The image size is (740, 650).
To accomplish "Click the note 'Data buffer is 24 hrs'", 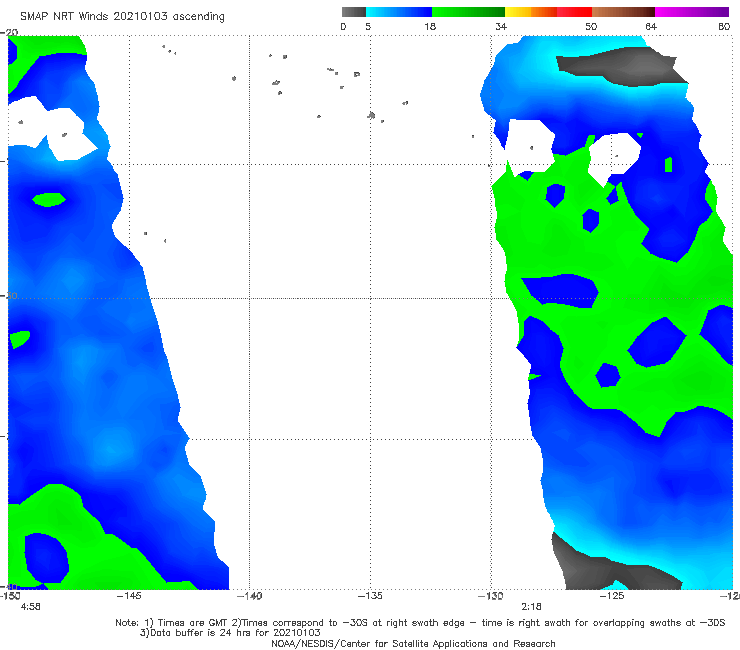I will click(202, 633).
